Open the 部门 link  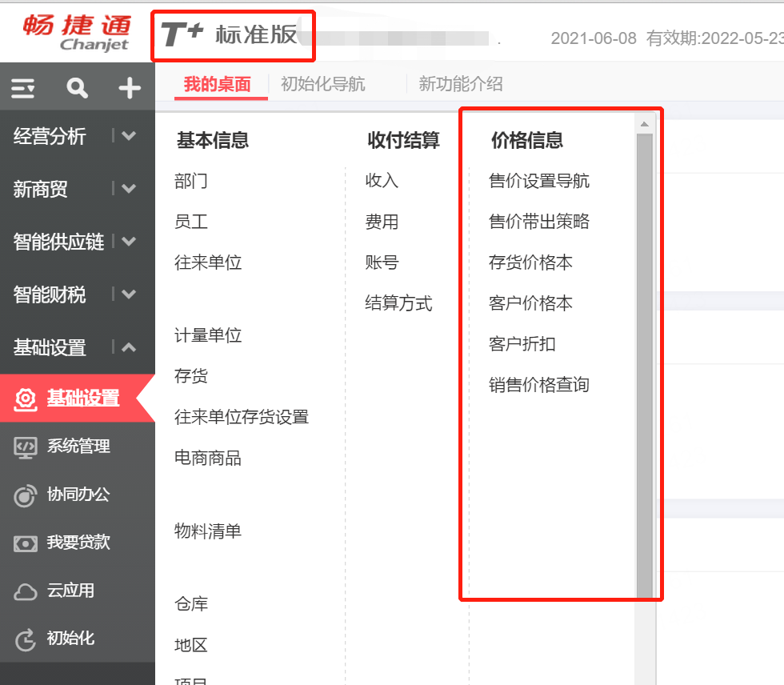pos(191,181)
